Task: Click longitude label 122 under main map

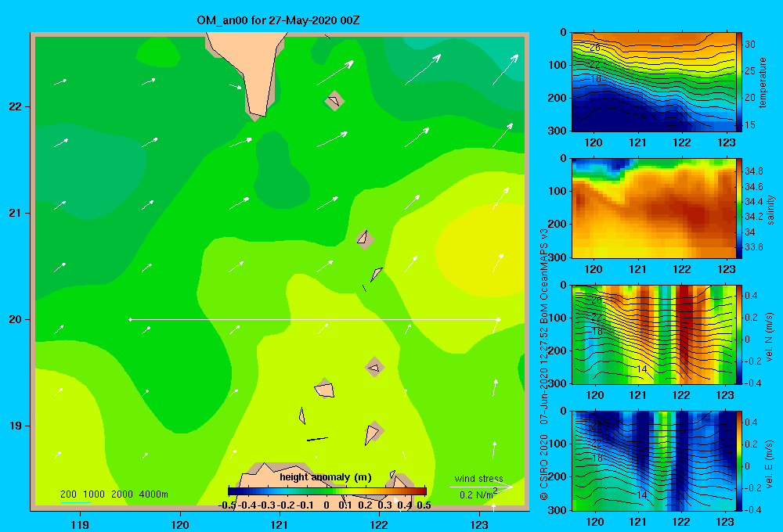Action: [x=379, y=524]
